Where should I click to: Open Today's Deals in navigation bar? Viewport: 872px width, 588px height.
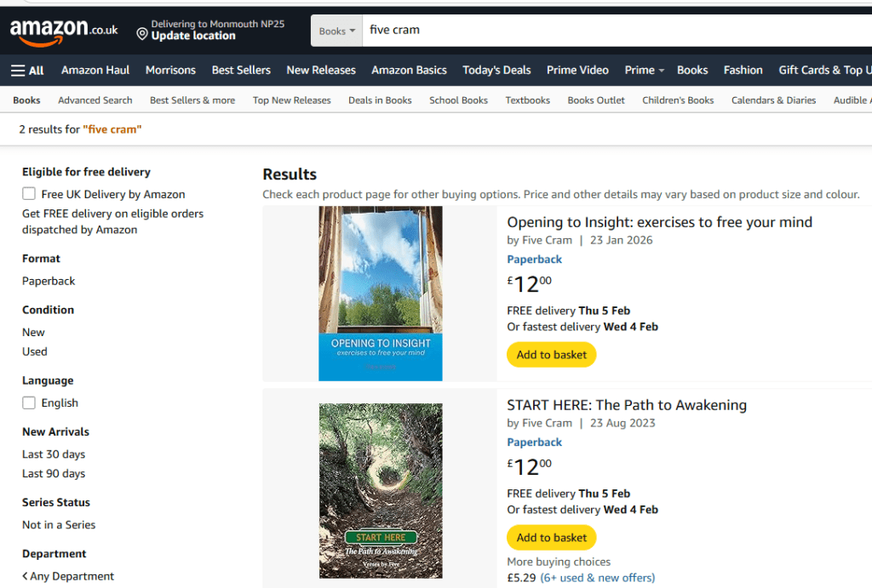496,71
